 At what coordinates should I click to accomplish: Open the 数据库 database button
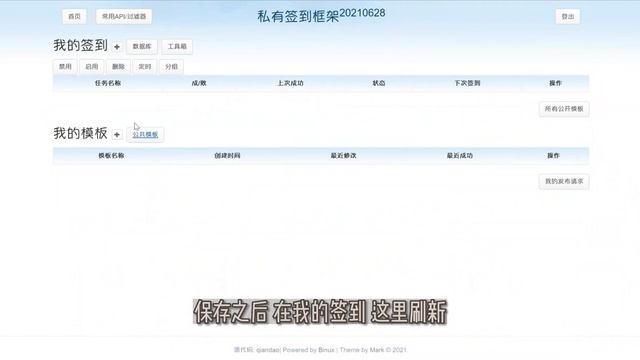pos(142,47)
